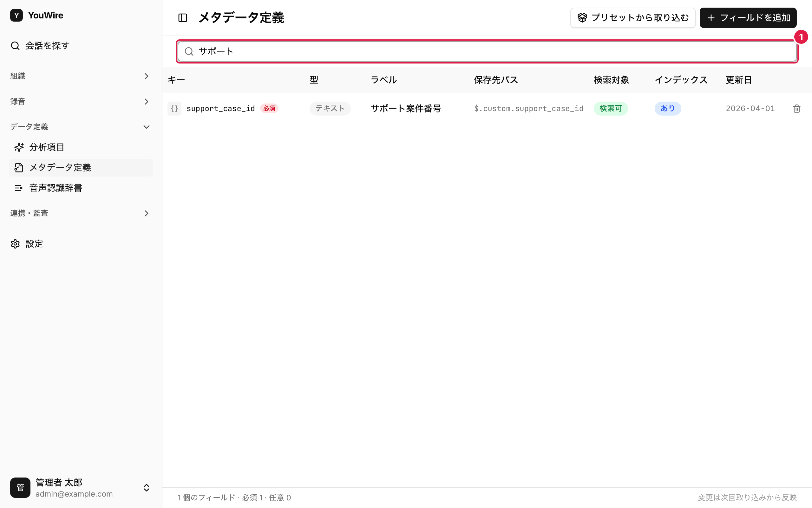
Task: Click the メタデータ定義 page title
Action: click(241, 18)
